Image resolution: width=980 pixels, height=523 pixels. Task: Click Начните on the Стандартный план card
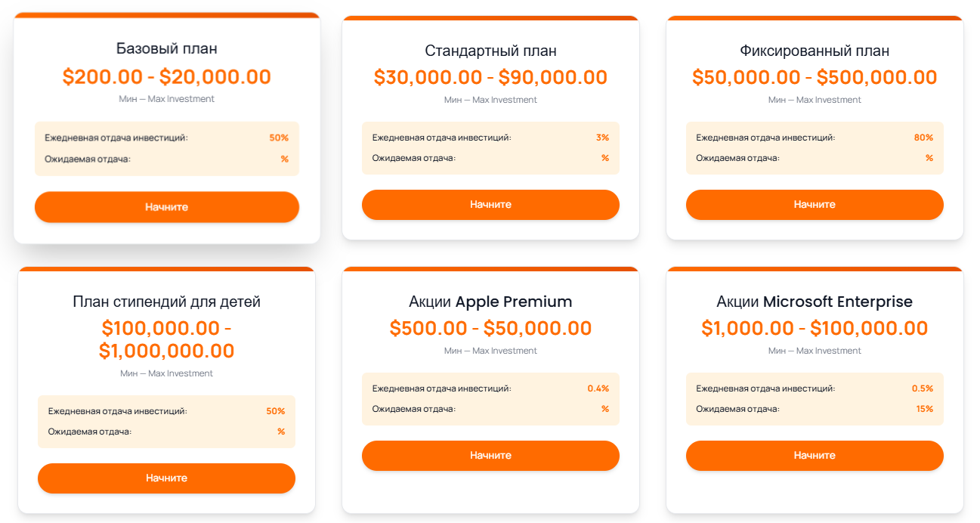coord(490,204)
